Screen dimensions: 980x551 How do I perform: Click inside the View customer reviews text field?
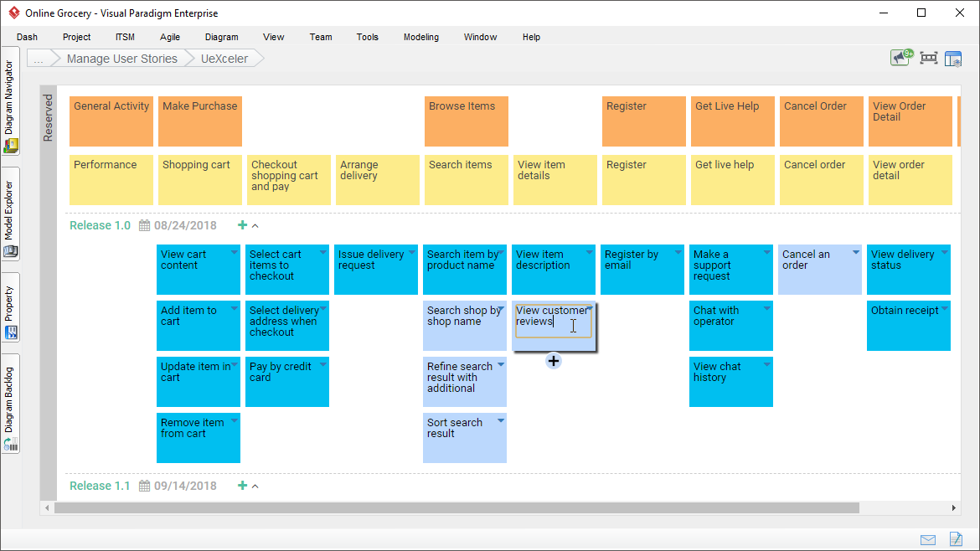coord(553,321)
